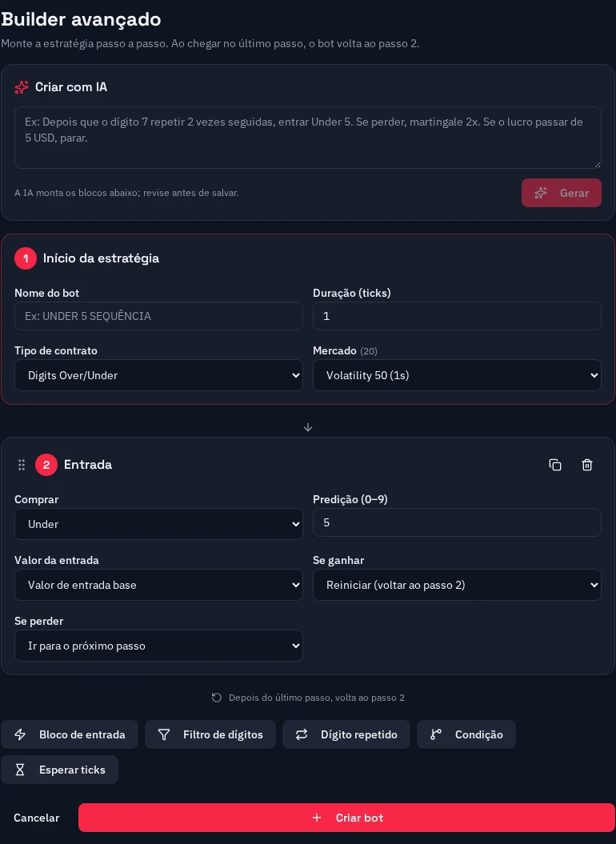Focus the AI strategy description textarea

pos(307,138)
